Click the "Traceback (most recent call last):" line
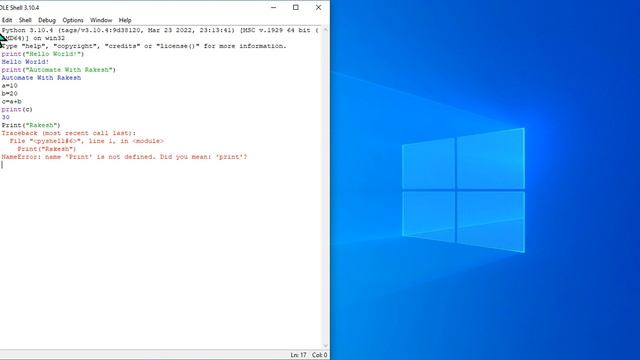The width and height of the screenshot is (640, 360). tap(69, 133)
